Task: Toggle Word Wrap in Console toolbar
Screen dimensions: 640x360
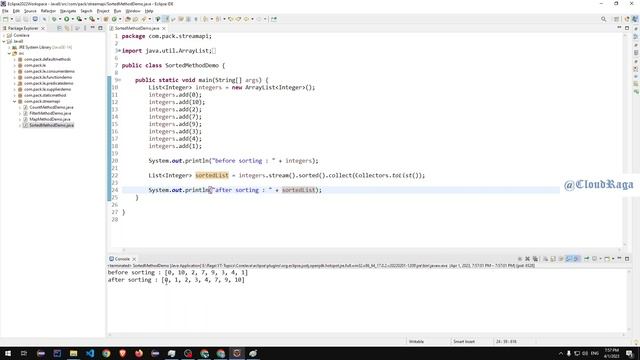Action: click(x=561, y=259)
